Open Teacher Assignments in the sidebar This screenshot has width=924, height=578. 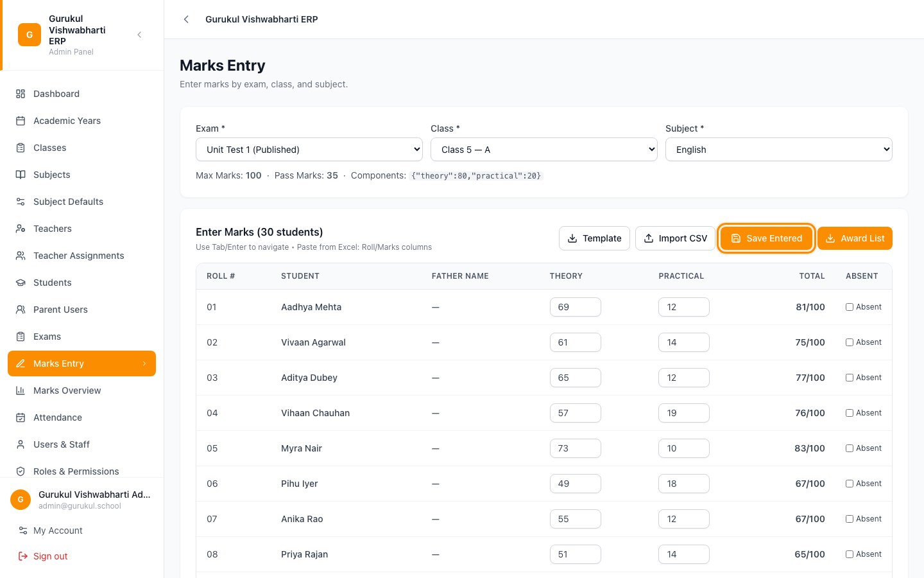click(x=81, y=256)
